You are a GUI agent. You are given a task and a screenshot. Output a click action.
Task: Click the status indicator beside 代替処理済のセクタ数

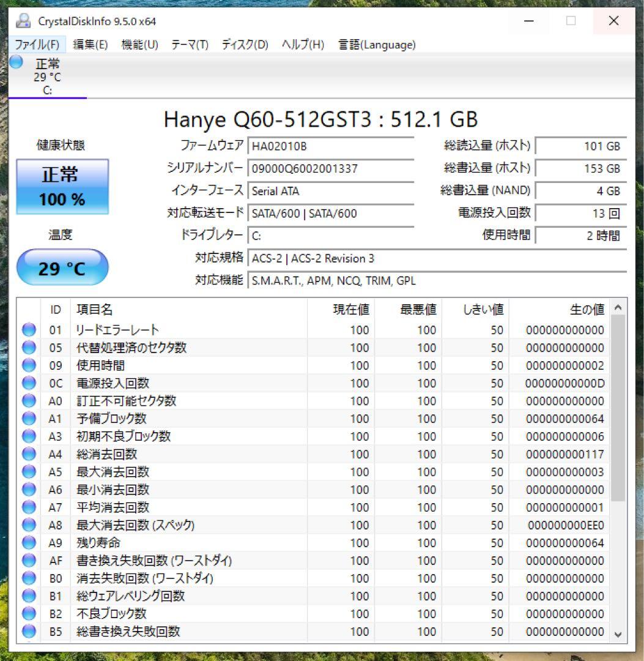pyautogui.click(x=28, y=348)
